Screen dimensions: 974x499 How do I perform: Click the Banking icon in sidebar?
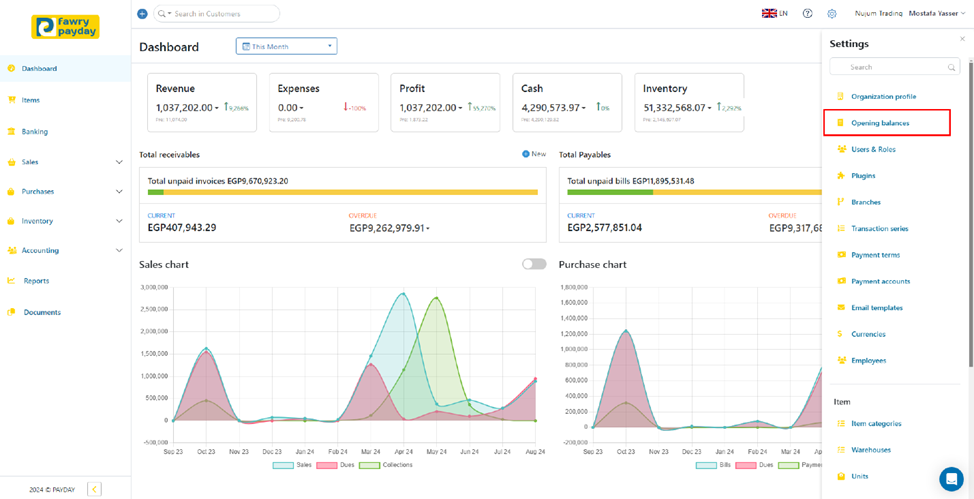point(12,131)
